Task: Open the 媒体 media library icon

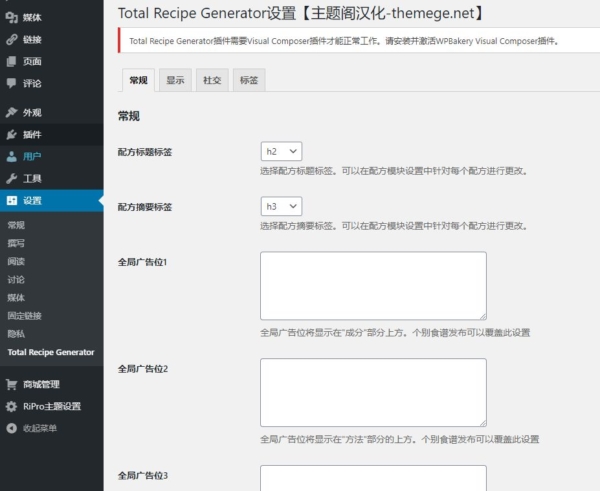Action: point(11,17)
